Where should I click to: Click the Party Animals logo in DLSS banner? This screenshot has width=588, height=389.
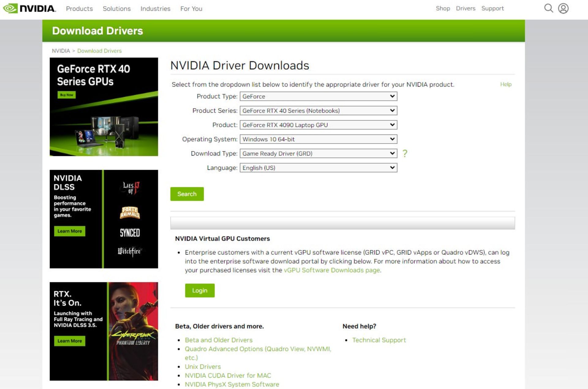tap(130, 212)
